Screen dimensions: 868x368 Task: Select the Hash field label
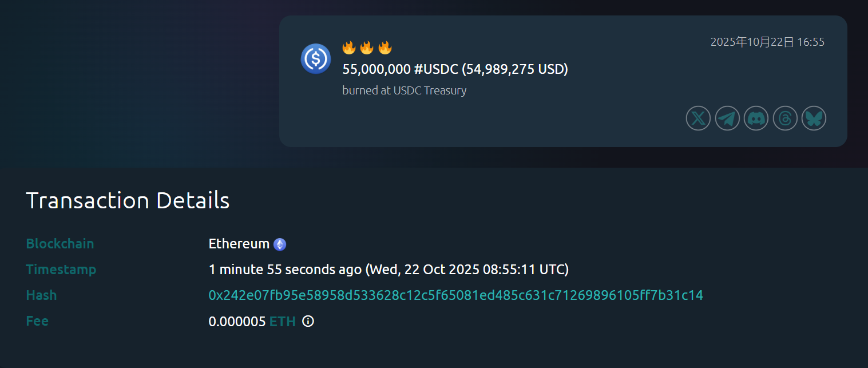point(41,295)
